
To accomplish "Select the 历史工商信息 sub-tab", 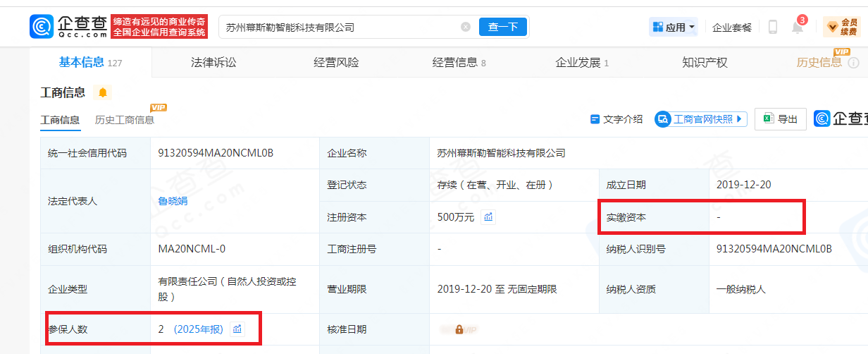I will (x=125, y=120).
